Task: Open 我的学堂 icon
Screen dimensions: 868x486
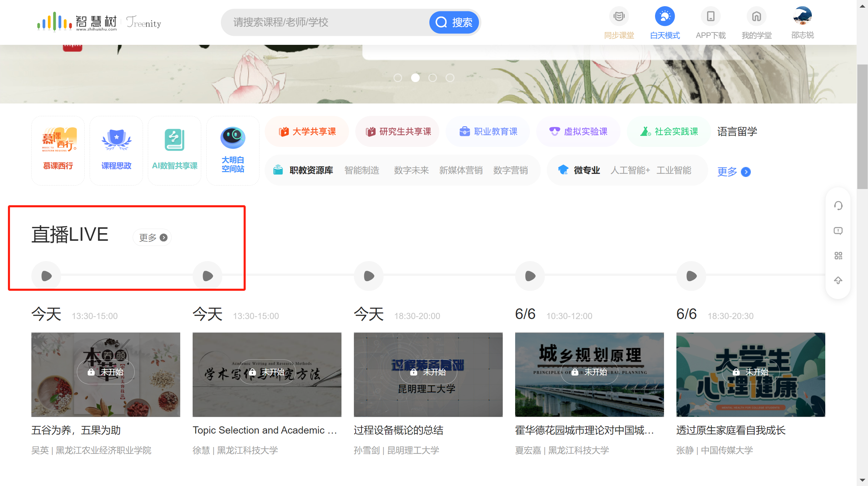Action: 756,17
